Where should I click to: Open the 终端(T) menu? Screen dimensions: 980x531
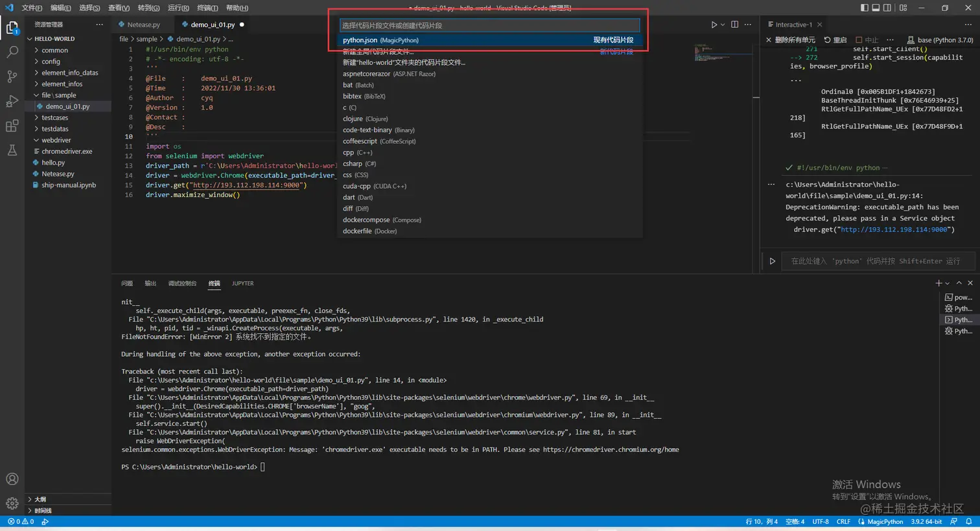point(207,8)
